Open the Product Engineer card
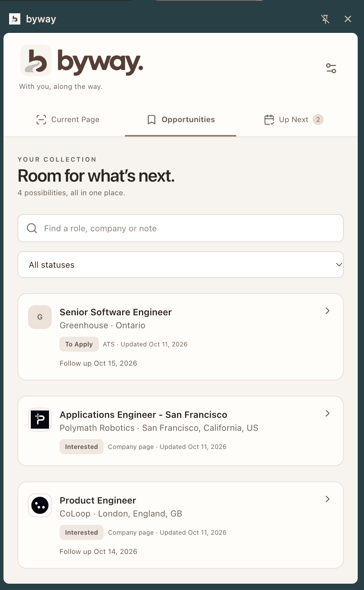The width and height of the screenshot is (364, 590). point(181,525)
